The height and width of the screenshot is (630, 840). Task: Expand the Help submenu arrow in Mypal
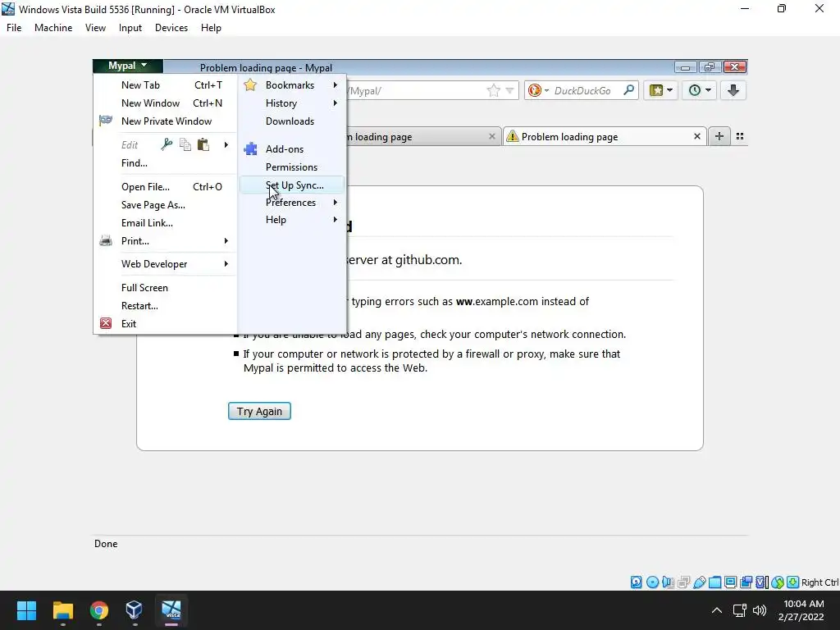click(336, 219)
